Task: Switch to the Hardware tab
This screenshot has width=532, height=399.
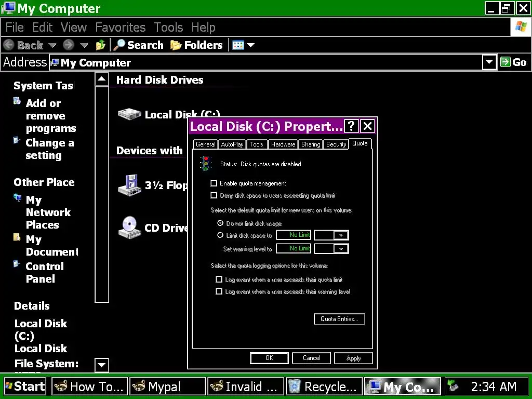Action: point(283,144)
